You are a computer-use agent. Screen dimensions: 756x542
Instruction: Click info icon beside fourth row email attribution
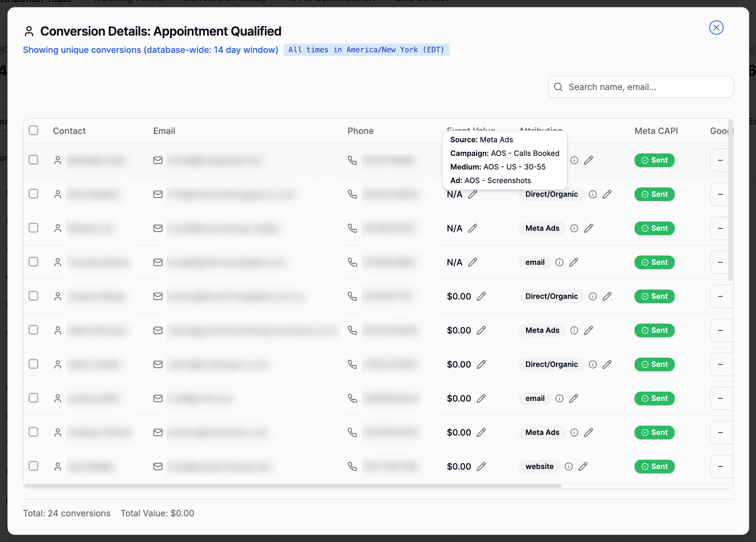559,262
